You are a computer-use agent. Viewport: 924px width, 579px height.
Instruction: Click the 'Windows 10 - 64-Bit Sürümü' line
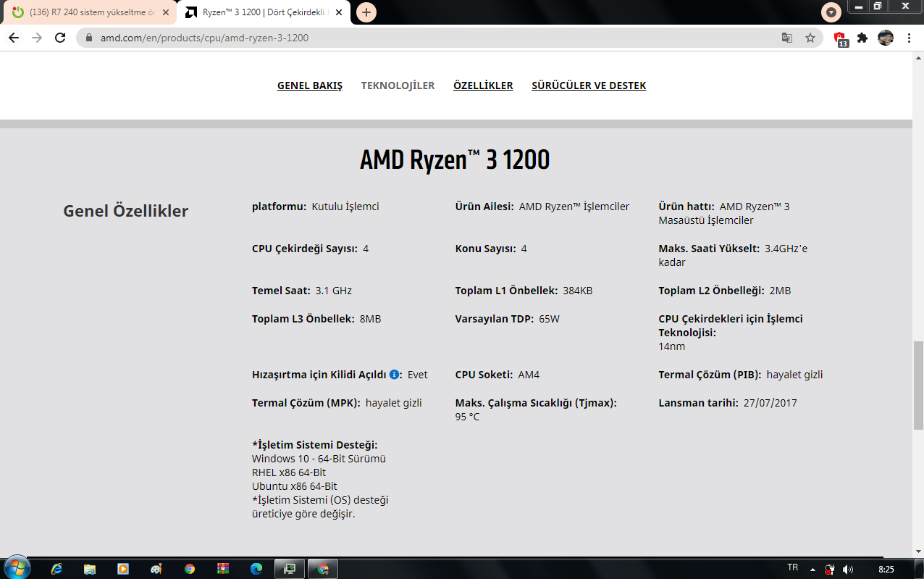tap(319, 459)
